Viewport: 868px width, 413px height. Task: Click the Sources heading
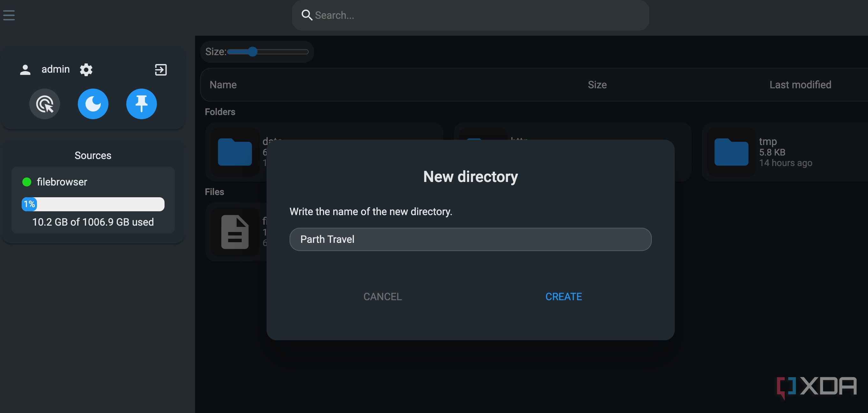coord(93,155)
